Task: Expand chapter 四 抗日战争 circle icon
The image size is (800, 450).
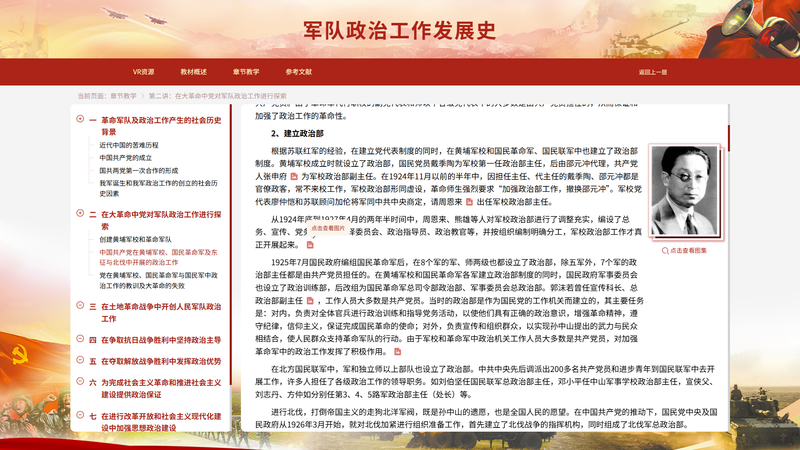Action: tap(80, 340)
